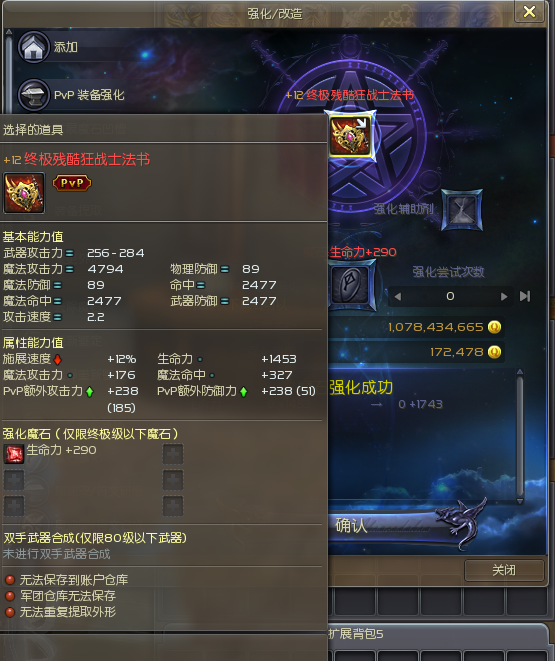Increase 强化尝试次数 with the right arrow
The width and height of the screenshot is (555, 661).
(504, 297)
